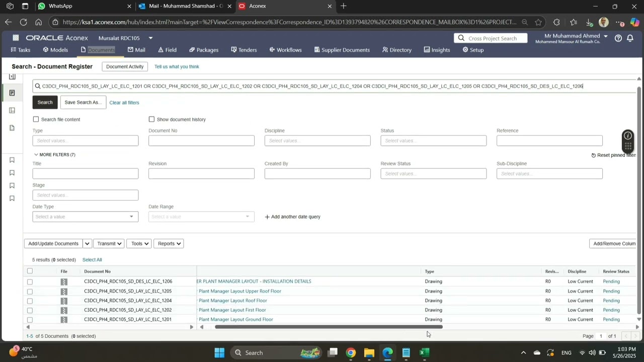This screenshot has width=644, height=362.
Task: Open Plant Manager Layout Ground Floor link
Action: pos(236,320)
